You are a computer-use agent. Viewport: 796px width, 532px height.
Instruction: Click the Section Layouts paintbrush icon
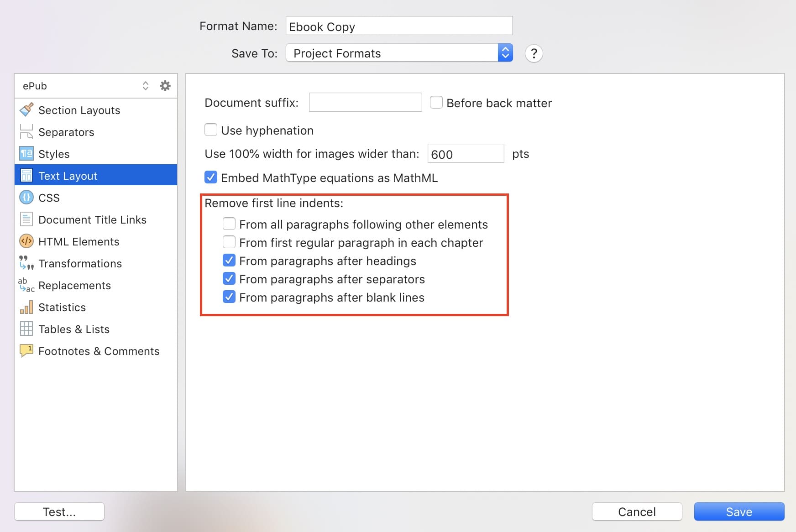click(26, 110)
